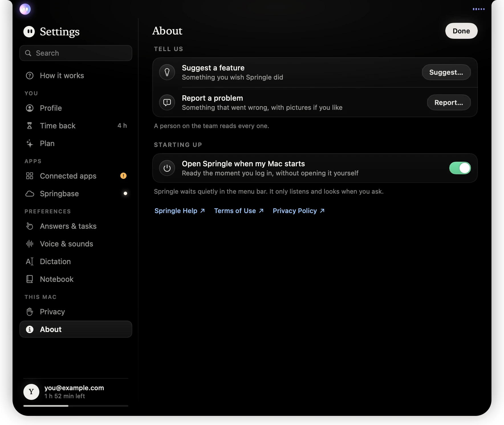Click the power icon for startup option
Viewport: 504px width, 425px height.
[x=167, y=168]
